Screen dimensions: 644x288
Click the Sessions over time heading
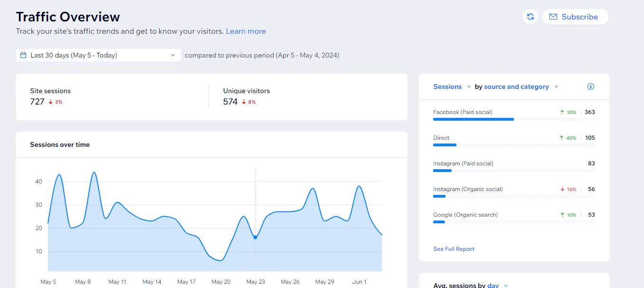(60, 144)
